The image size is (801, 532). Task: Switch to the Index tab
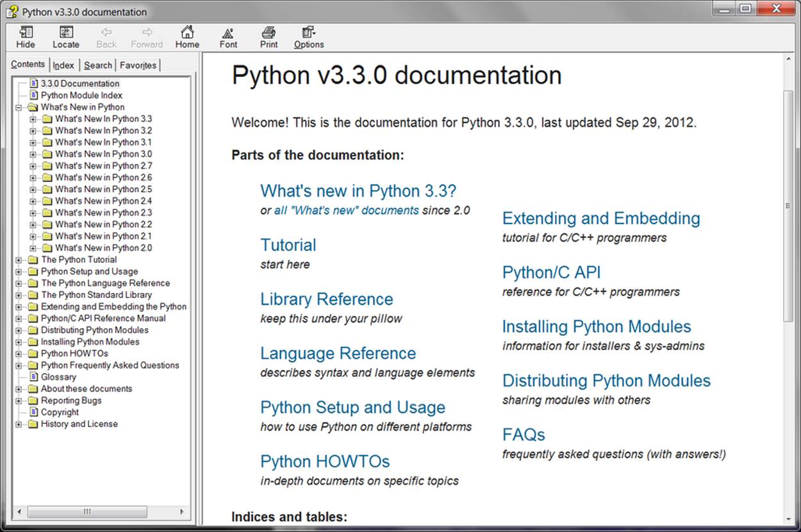[x=63, y=65]
